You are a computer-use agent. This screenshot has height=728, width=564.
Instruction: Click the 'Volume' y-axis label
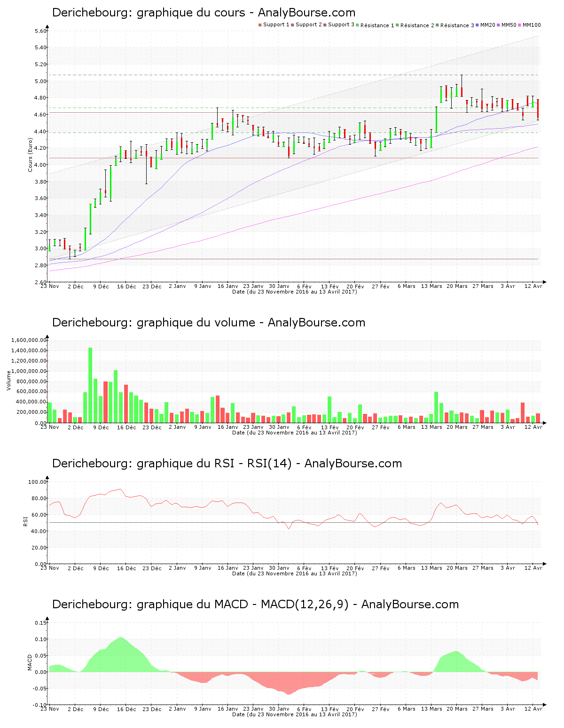click(8, 380)
